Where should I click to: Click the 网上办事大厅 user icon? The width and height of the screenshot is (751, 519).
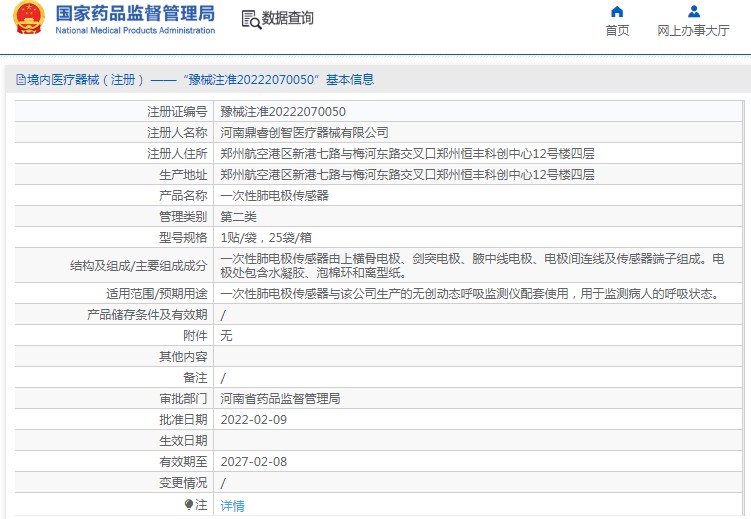[x=693, y=11]
